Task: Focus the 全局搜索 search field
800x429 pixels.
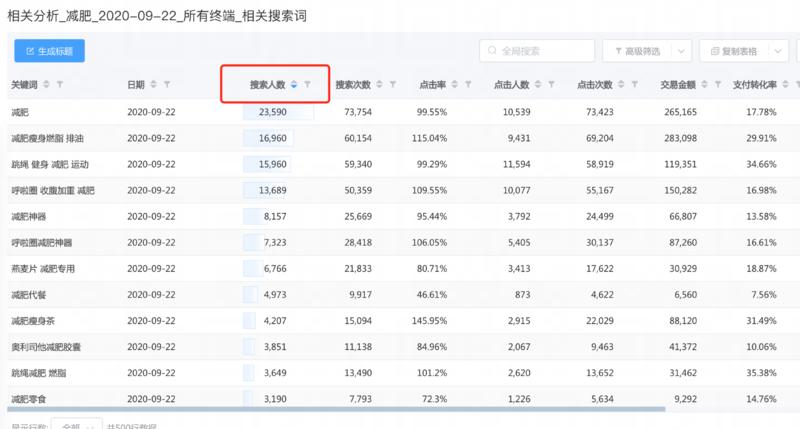Action: 537,51
